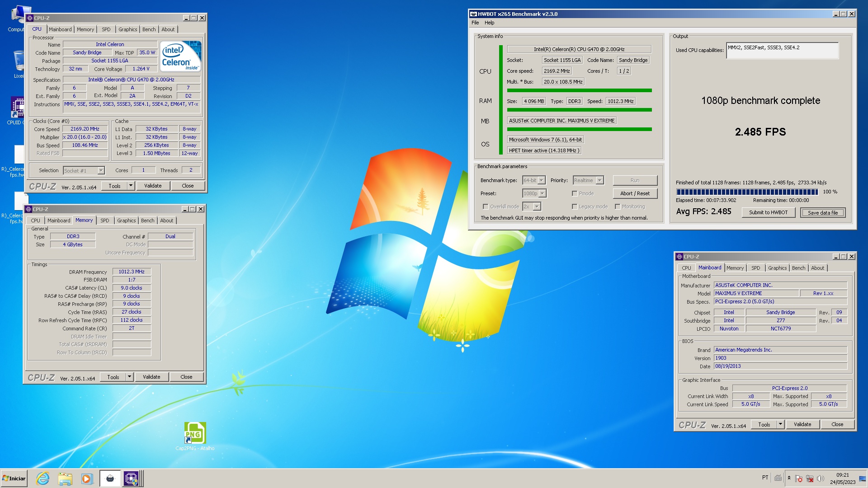Open the Benchmark type 64-bit dropdown
Viewport: 868px width, 488px height.
pyautogui.click(x=534, y=180)
